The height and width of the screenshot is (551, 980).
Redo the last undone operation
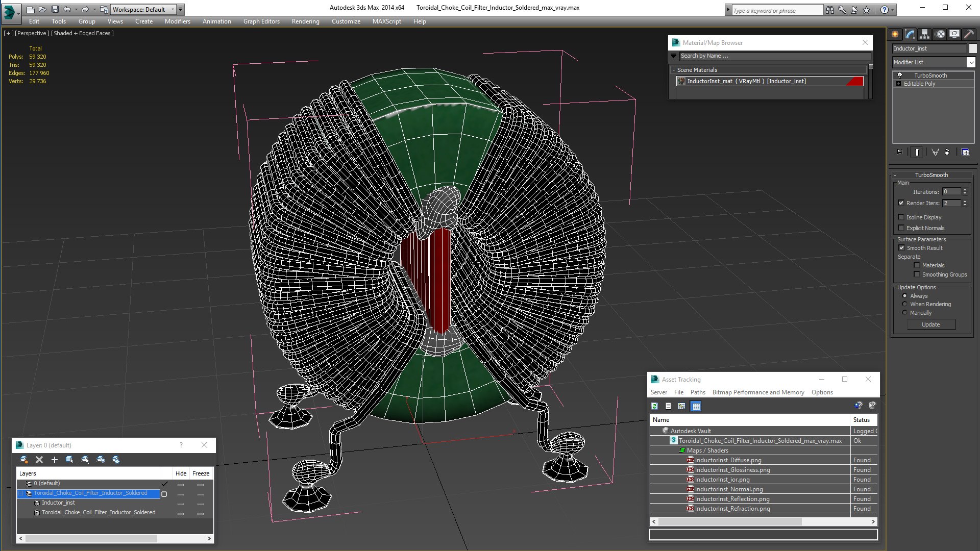tap(85, 9)
